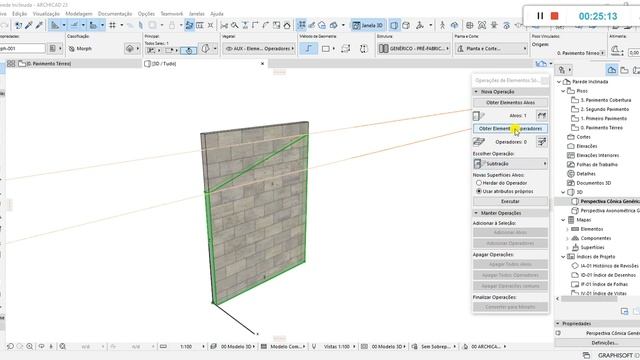Click the globe orbit icon in toolbar
This screenshot has width=640, height=360.
[x=470, y=25]
